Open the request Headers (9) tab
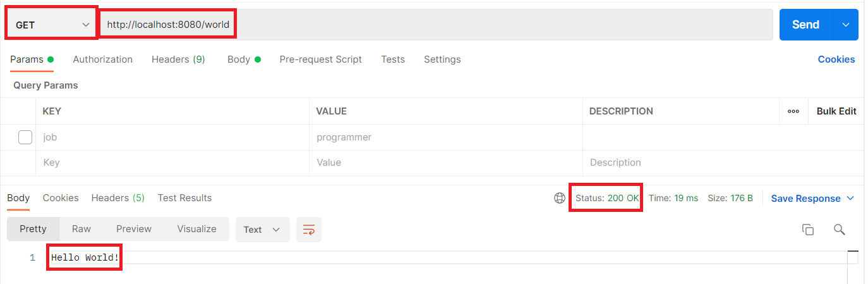868x284 pixels. 178,59
